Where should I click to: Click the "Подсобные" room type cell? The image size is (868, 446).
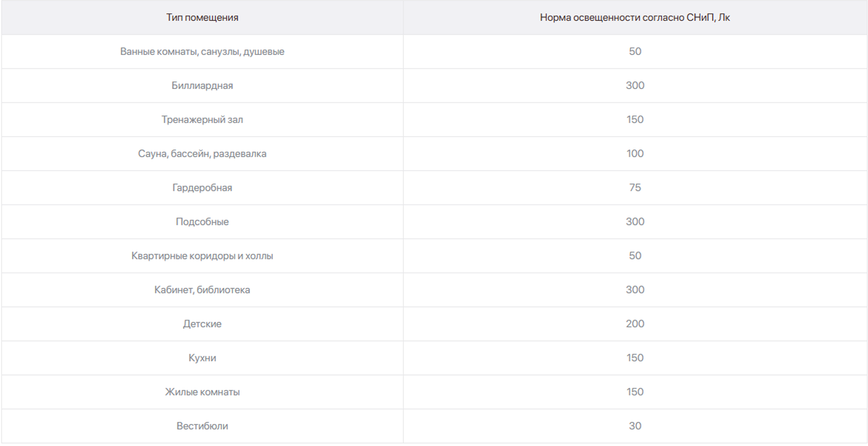202,221
